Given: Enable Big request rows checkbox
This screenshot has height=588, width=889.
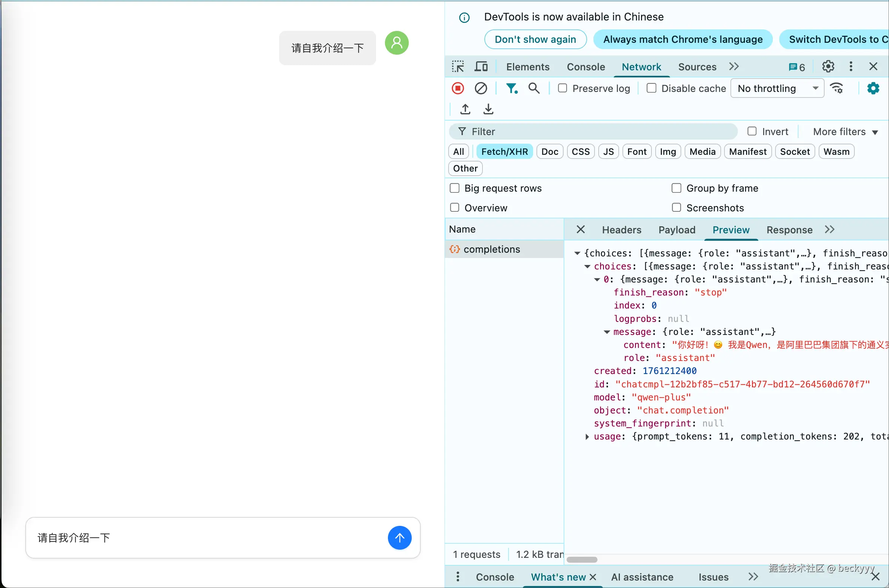Looking at the screenshot, I should (x=455, y=188).
